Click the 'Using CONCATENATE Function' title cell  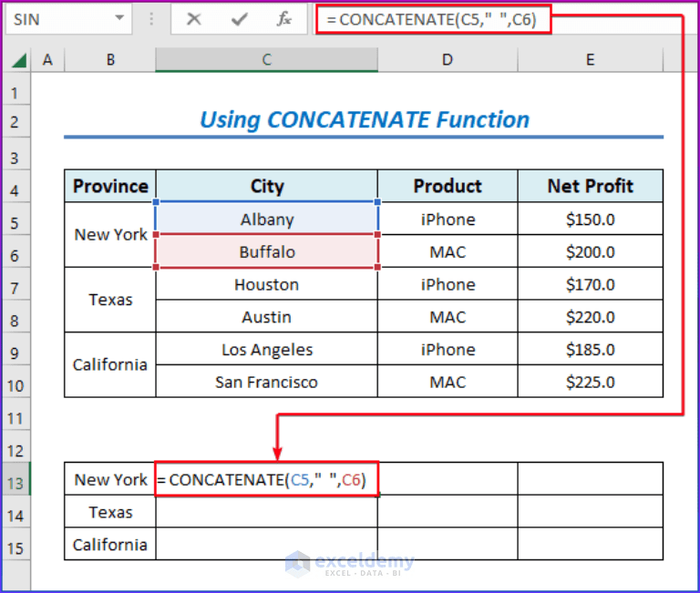tap(364, 120)
